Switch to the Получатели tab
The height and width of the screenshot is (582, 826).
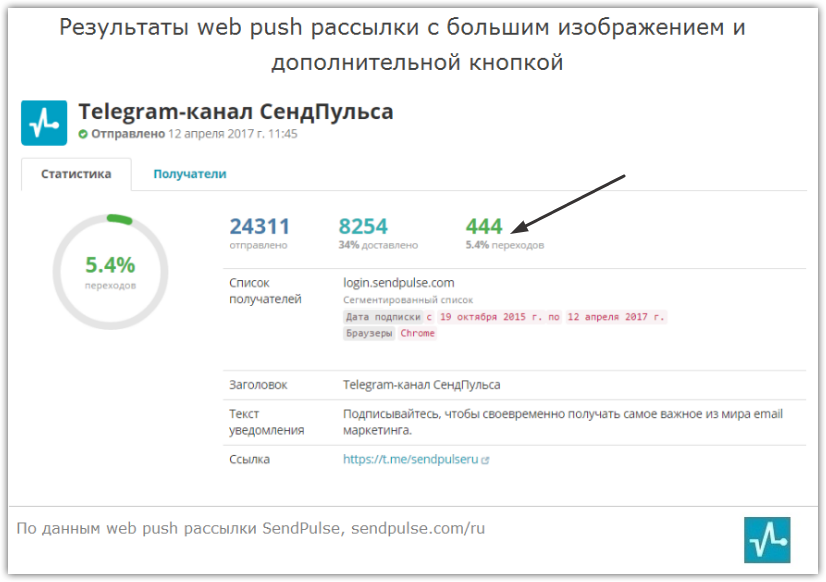[190, 174]
